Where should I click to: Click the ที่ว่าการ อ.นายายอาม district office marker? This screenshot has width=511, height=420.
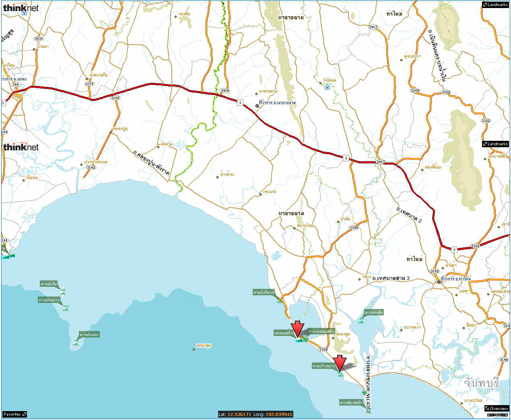[257, 106]
